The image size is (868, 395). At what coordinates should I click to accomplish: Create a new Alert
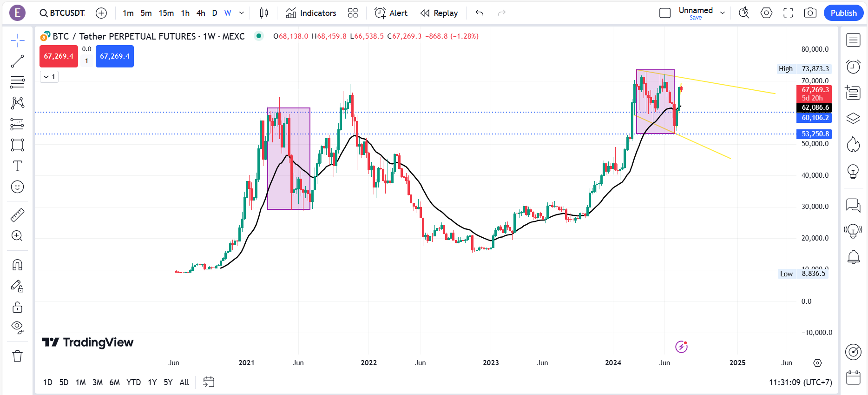[391, 13]
